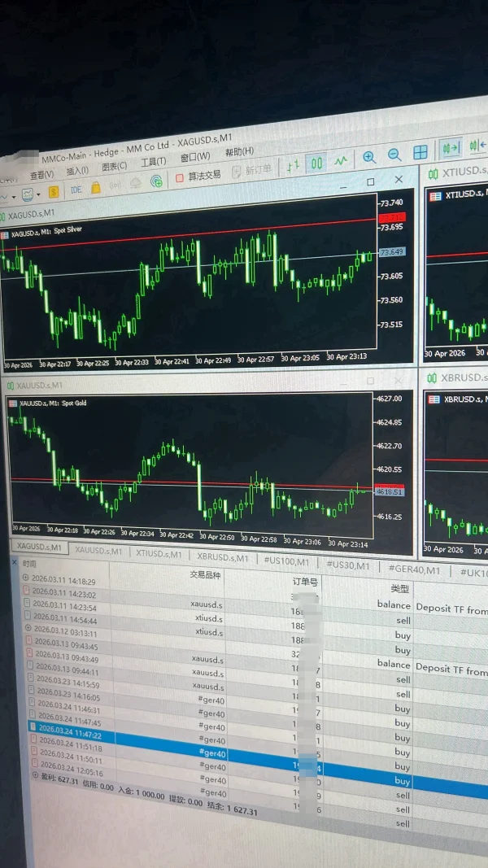Open the signals broadcast icon
This screenshot has height=868, width=488.
(115, 185)
